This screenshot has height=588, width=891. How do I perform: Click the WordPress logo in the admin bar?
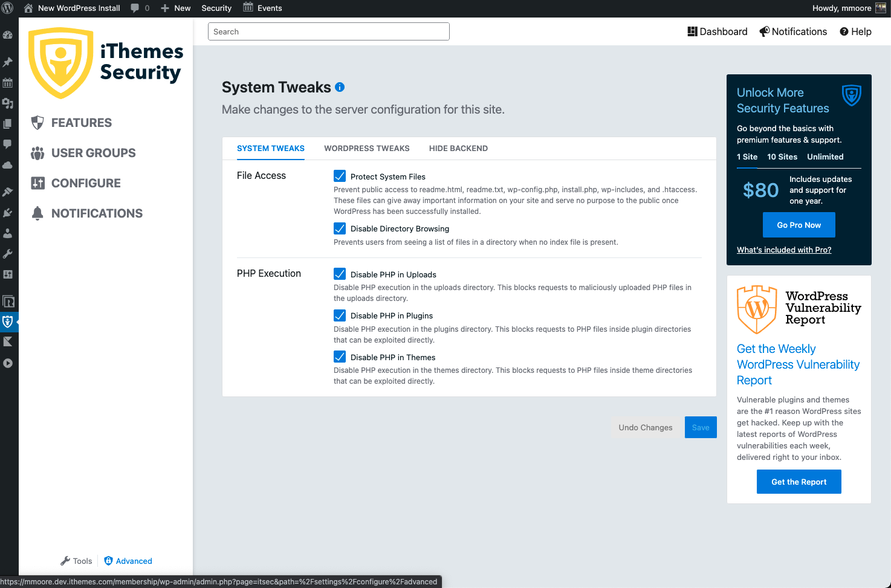[x=8, y=8]
